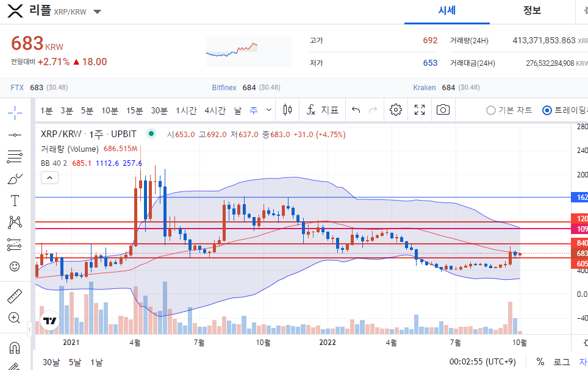Select the brush drawing tool
This screenshot has height=370, width=588.
click(x=15, y=179)
